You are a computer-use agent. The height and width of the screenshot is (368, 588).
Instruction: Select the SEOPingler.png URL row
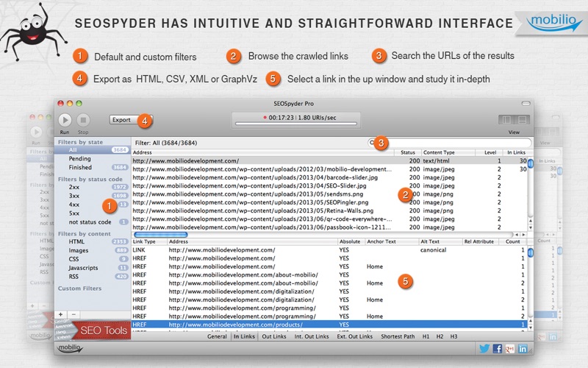(x=329, y=202)
